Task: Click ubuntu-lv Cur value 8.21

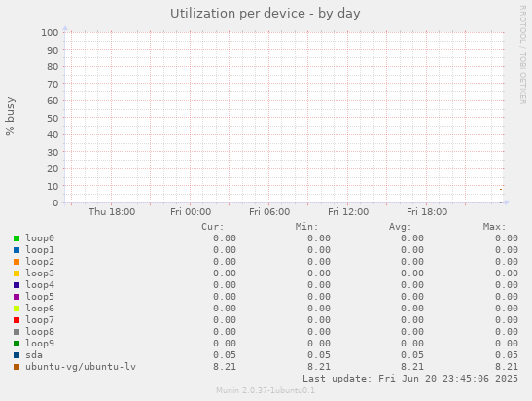Action: click(x=225, y=367)
